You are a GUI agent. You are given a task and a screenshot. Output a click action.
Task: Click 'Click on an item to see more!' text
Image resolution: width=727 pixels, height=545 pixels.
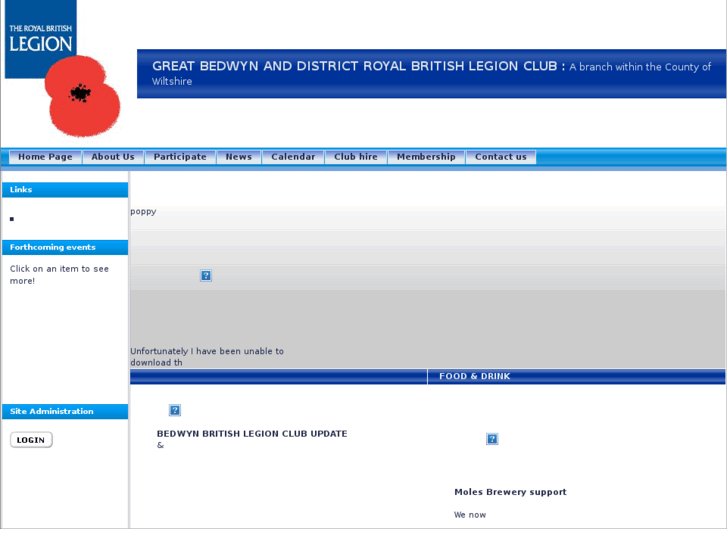tap(59, 275)
